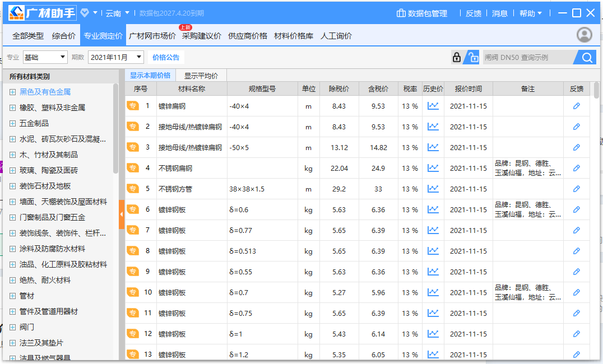Select 显示本期价格 tab
The width and height of the screenshot is (603, 364).
click(x=150, y=76)
